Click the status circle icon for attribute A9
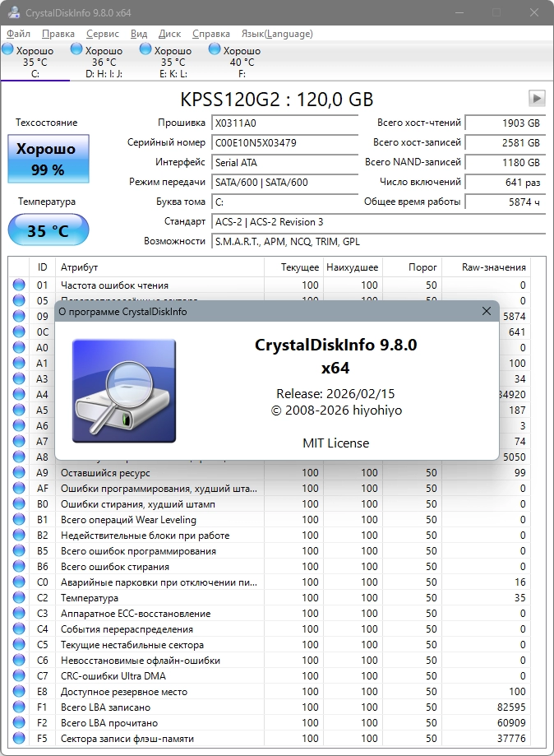Viewport: 554px width, 756px height. tap(19, 472)
